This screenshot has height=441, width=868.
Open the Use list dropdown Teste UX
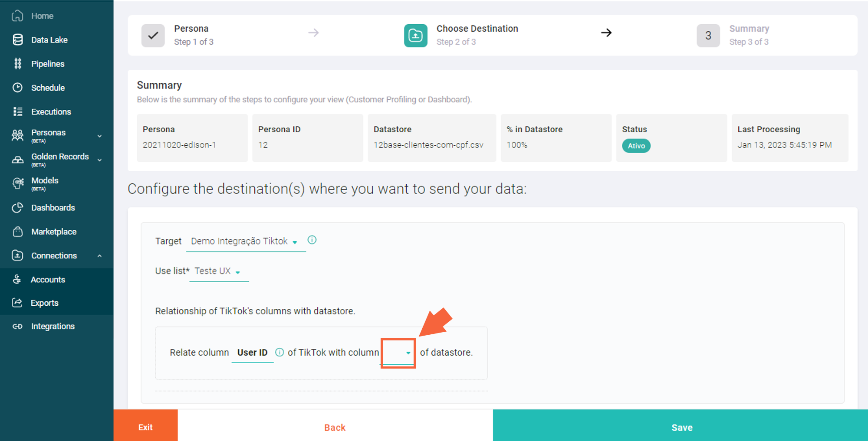click(x=219, y=271)
